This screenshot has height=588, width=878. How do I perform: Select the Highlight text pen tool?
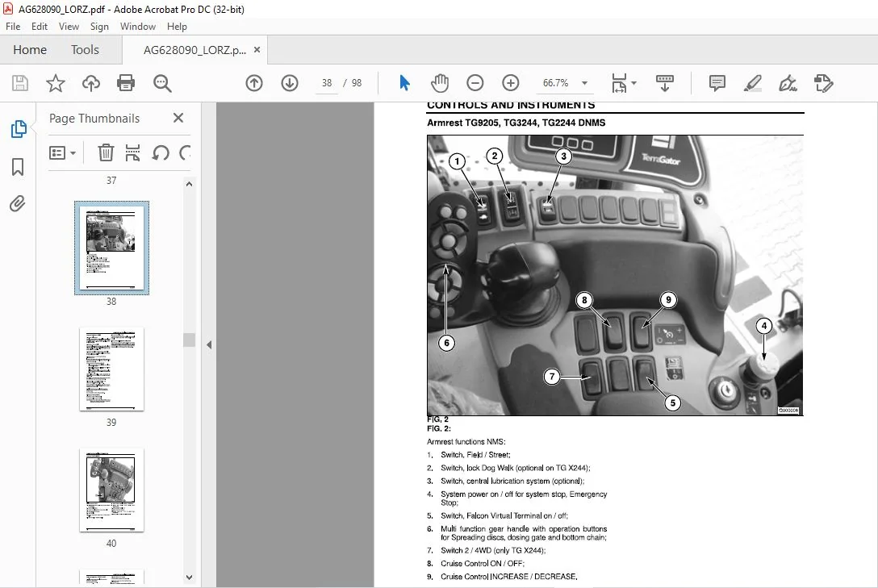[752, 83]
